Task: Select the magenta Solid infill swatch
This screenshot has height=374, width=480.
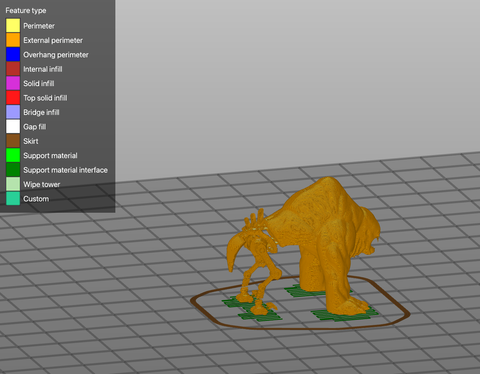Action: tap(13, 83)
